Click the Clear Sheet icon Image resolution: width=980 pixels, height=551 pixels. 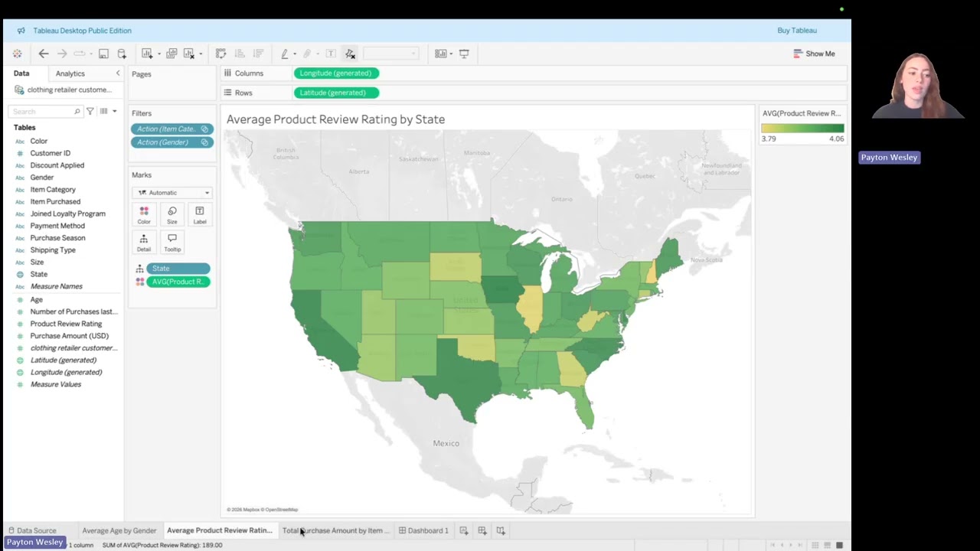pyautogui.click(x=189, y=54)
